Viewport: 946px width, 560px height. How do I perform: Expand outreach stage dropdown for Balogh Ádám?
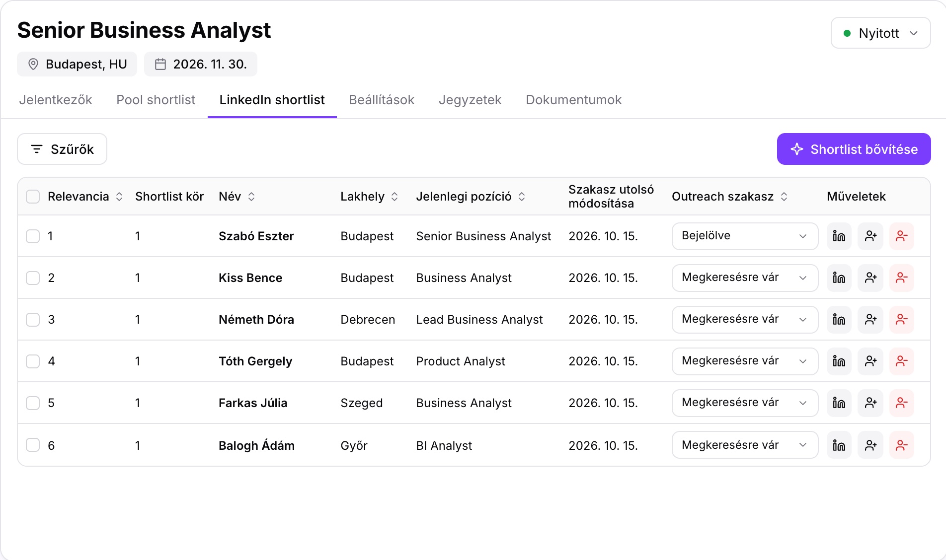(745, 445)
